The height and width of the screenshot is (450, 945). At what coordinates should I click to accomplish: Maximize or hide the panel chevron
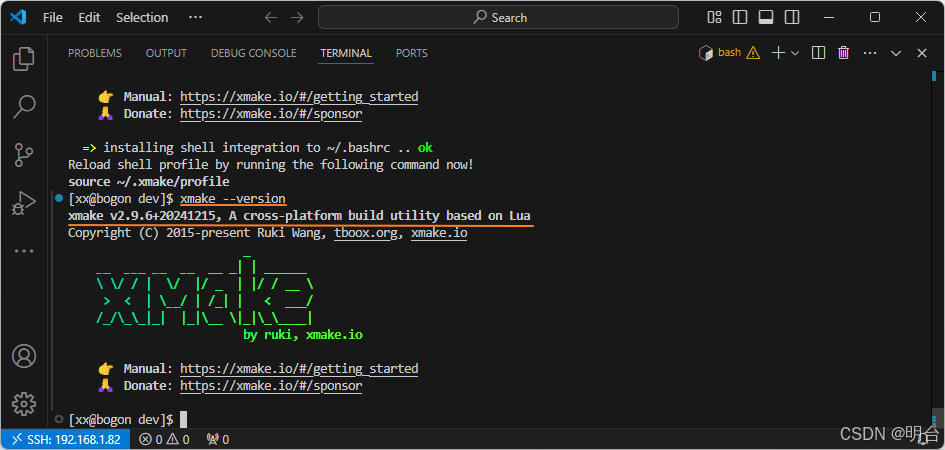[x=896, y=53]
